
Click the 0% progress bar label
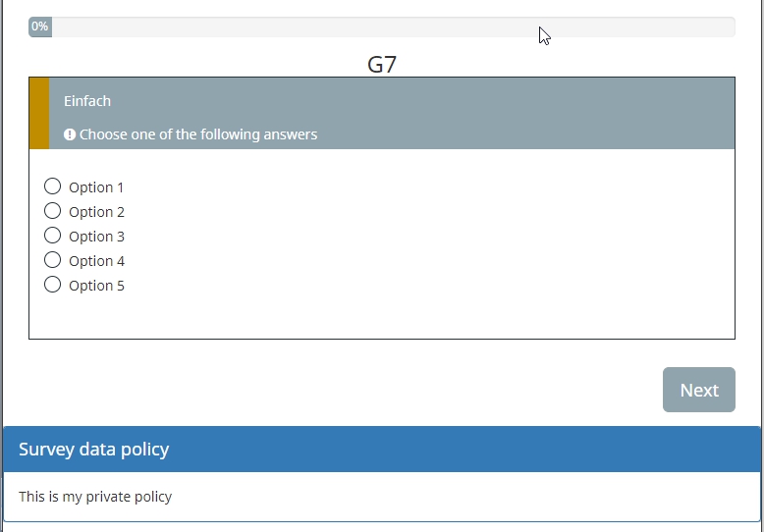(40, 27)
